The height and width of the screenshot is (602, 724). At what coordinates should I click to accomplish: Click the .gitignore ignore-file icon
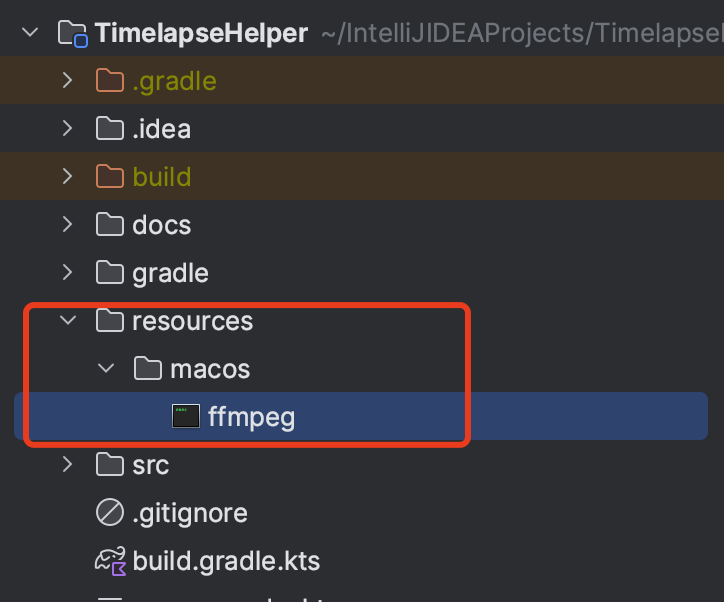[x=110, y=512]
